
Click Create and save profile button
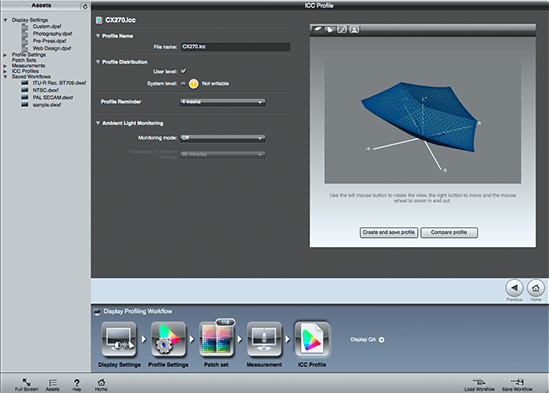[x=389, y=233]
